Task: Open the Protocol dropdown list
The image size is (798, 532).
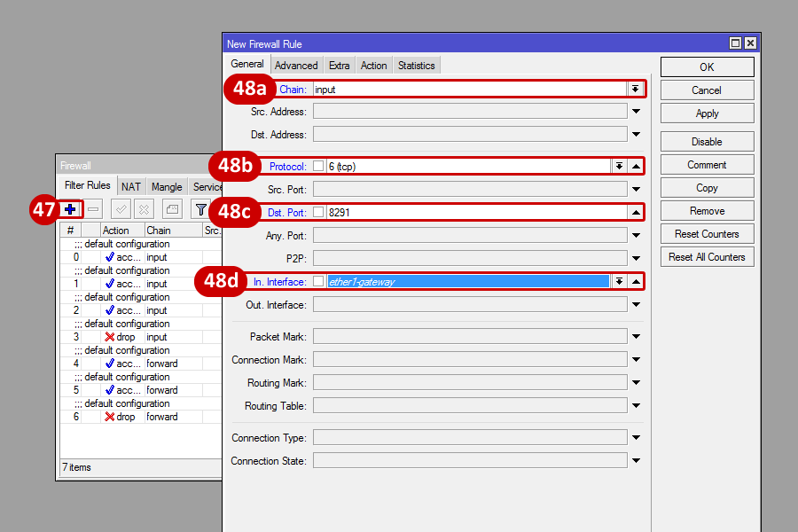Action: pyautogui.click(x=619, y=166)
